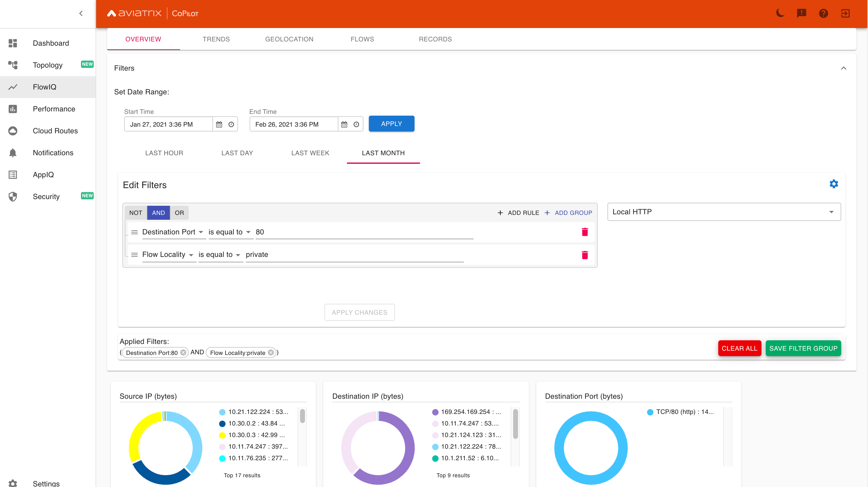Image resolution: width=868 pixels, height=487 pixels.
Task: Toggle the NOT condition
Action: point(135,213)
